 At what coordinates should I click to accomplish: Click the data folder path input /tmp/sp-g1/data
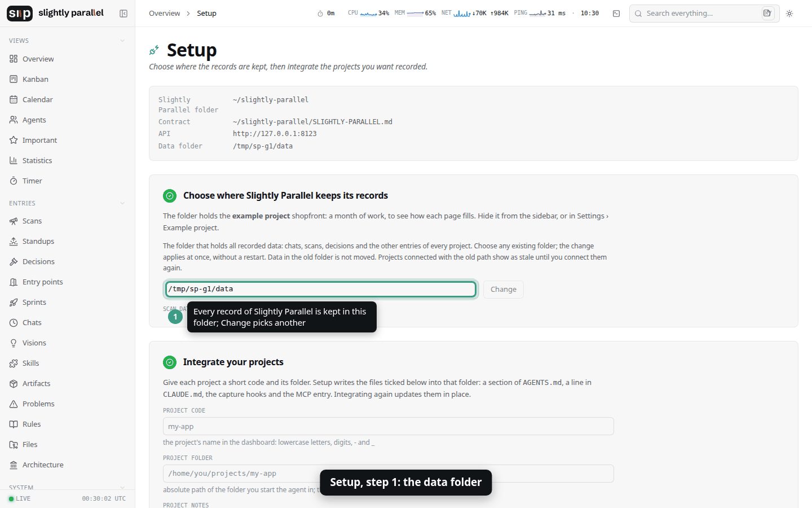(x=320, y=289)
